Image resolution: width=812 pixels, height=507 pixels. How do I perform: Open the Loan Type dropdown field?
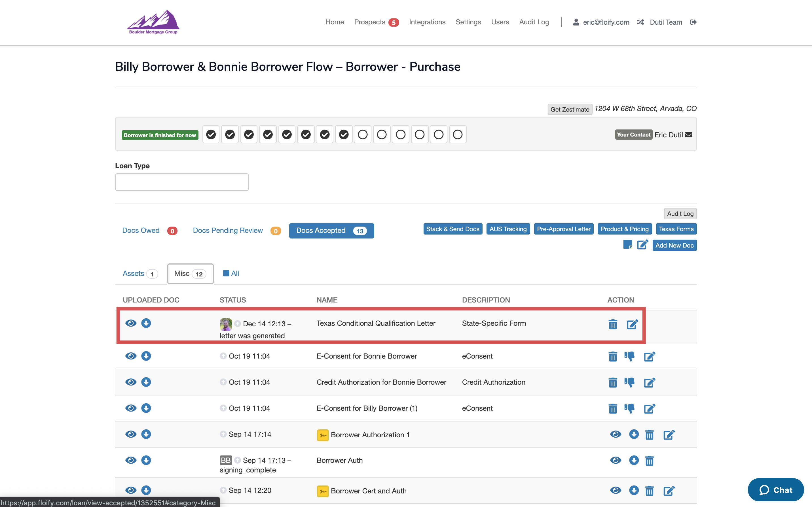[x=182, y=182]
